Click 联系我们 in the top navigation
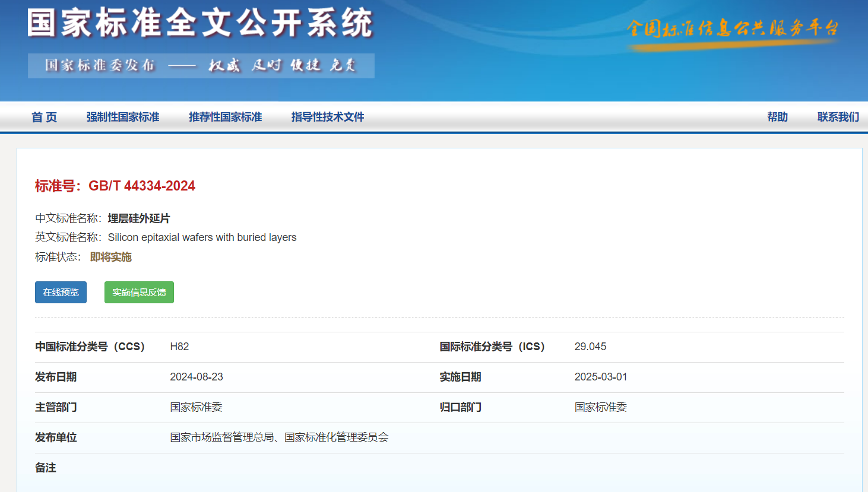 click(838, 118)
